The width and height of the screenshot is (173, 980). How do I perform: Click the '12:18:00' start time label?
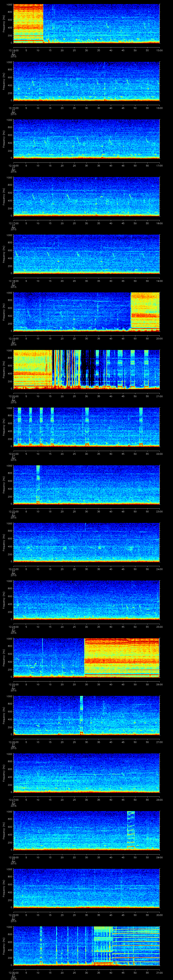point(13,281)
